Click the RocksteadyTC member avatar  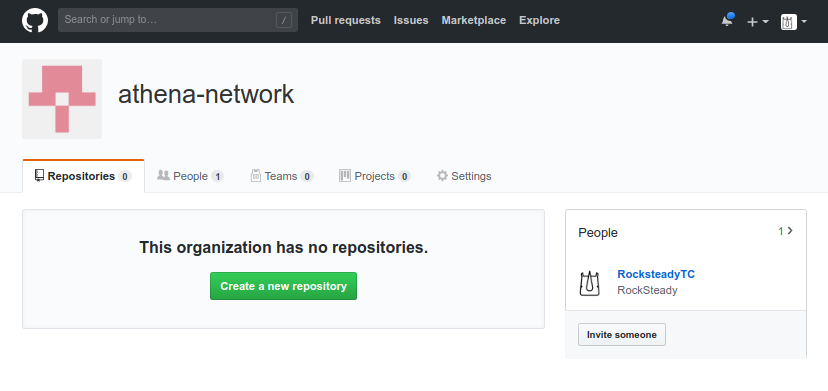click(589, 283)
